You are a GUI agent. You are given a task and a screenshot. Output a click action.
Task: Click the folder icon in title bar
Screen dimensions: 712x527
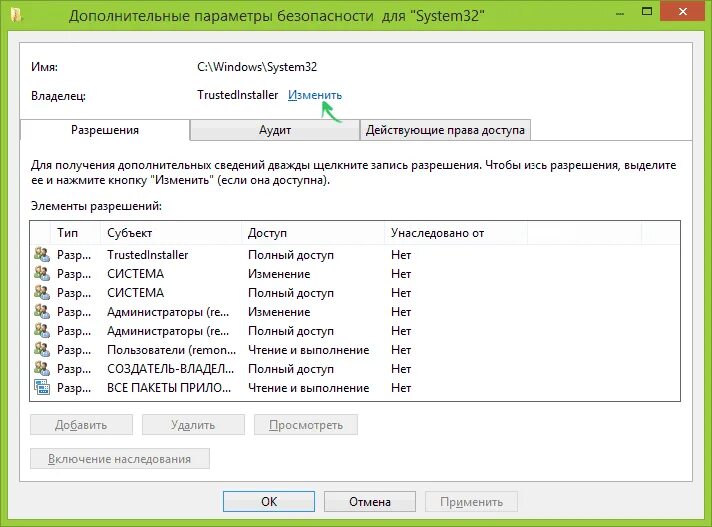tap(17, 15)
